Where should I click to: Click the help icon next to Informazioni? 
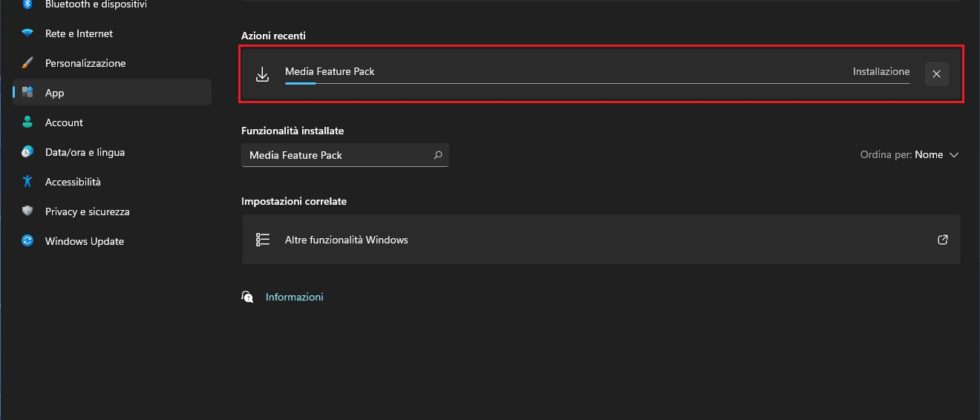[x=248, y=297]
